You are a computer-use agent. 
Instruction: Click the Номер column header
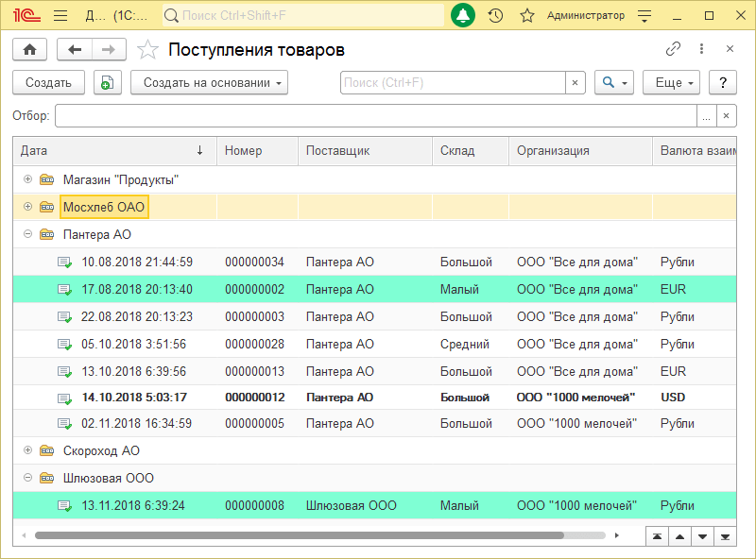coord(257,151)
